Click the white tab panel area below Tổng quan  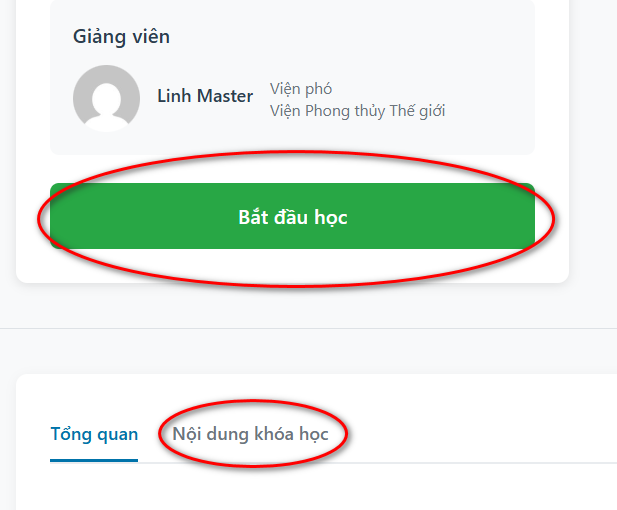(275, 488)
